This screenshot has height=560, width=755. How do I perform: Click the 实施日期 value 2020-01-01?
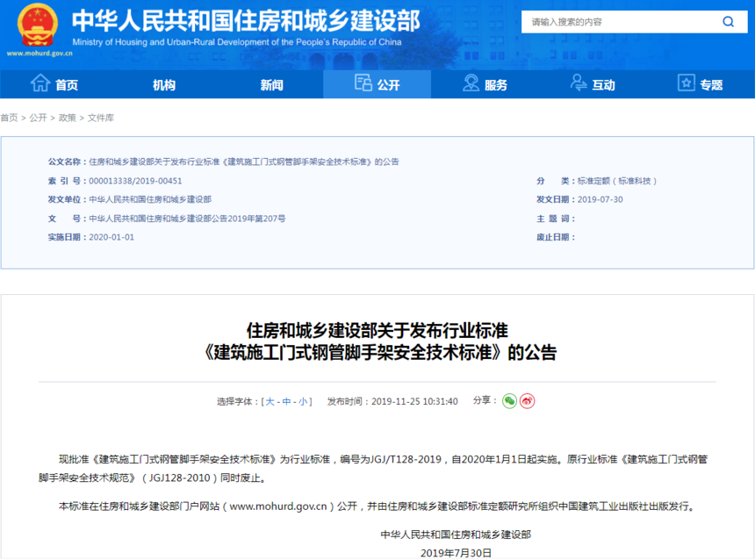pos(111,237)
